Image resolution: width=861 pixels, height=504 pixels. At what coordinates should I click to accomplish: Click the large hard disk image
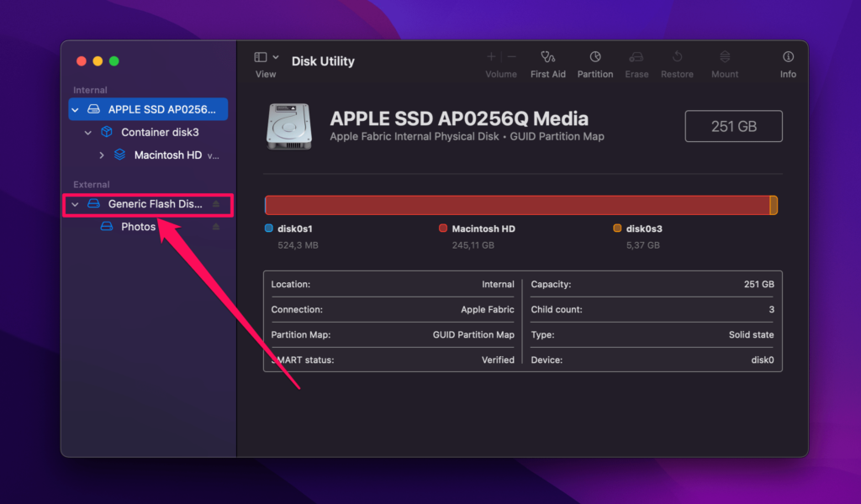[x=289, y=126]
